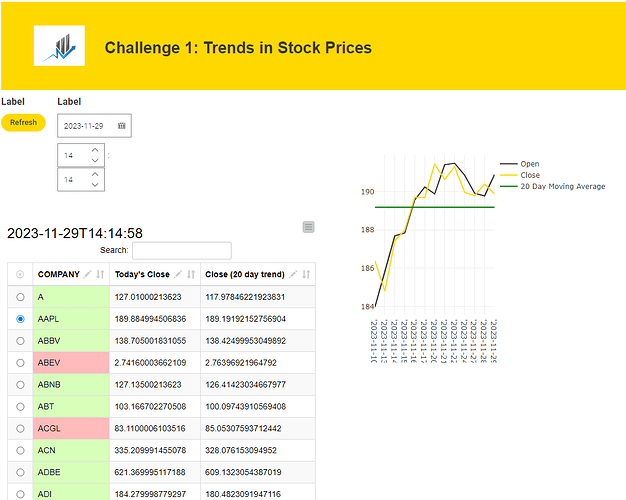This screenshot has height=500, width=626.
Task: Click value 621.369995117188 in ADBE row
Action: click(x=150, y=472)
